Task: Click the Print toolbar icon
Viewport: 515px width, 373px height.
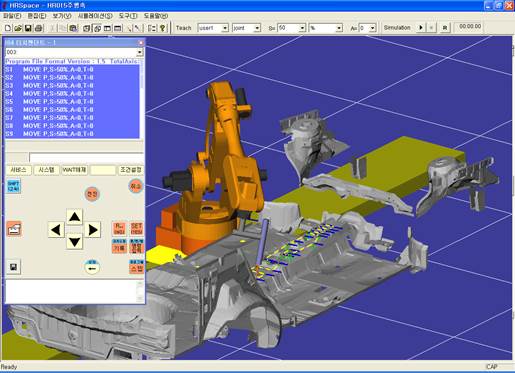Action: pos(38,28)
